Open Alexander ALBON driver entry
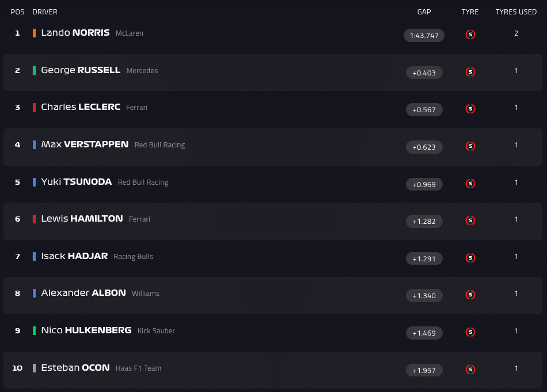This screenshot has height=392, width=547. (x=83, y=293)
